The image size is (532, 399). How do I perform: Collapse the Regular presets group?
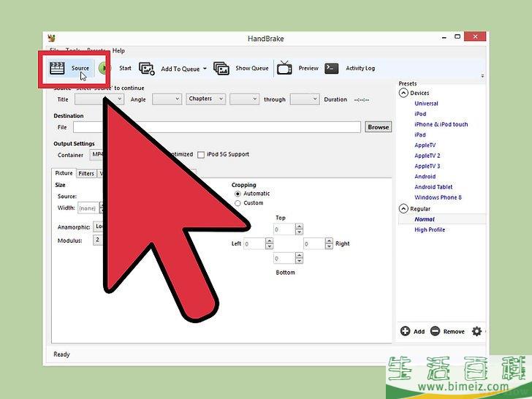403,209
